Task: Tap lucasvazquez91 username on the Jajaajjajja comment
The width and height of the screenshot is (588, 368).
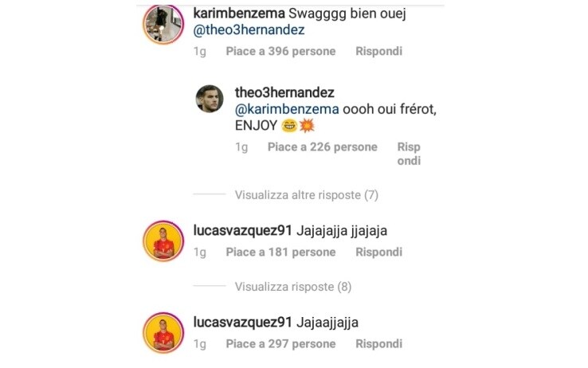Action: 243,323
